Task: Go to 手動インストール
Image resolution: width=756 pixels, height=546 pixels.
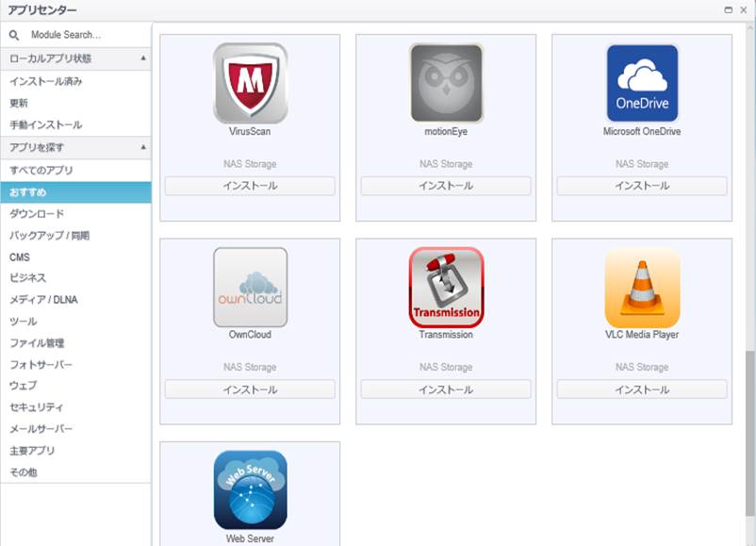Action: [75, 124]
